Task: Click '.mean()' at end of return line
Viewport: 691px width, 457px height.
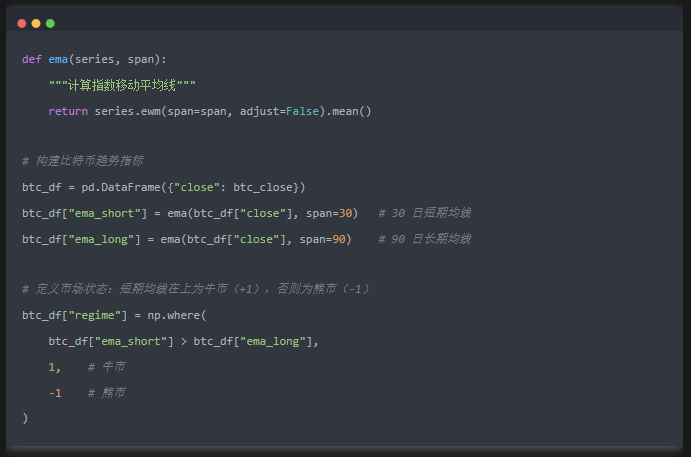Action: pos(349,111)
